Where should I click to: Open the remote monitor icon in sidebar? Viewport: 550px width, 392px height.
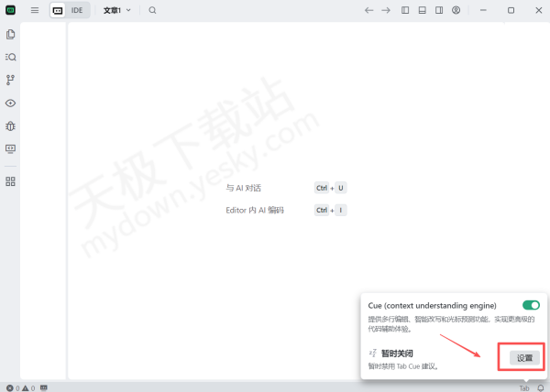(11, 148)
